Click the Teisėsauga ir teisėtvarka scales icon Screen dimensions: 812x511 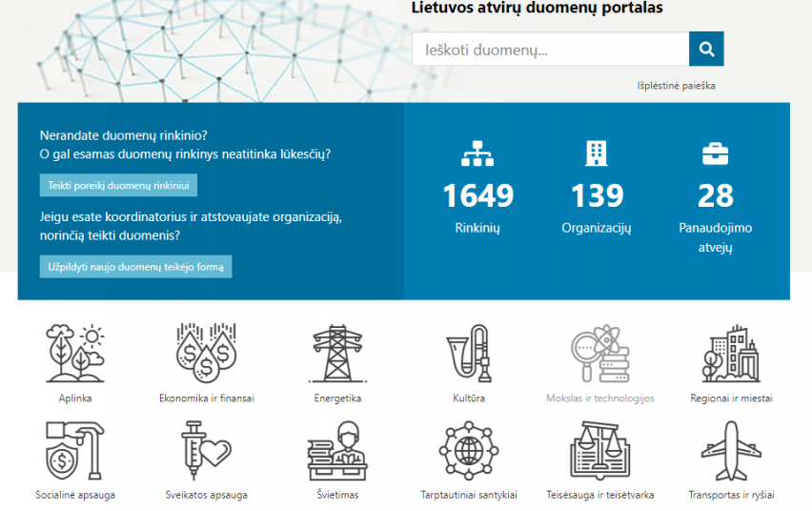pos(599,450)
